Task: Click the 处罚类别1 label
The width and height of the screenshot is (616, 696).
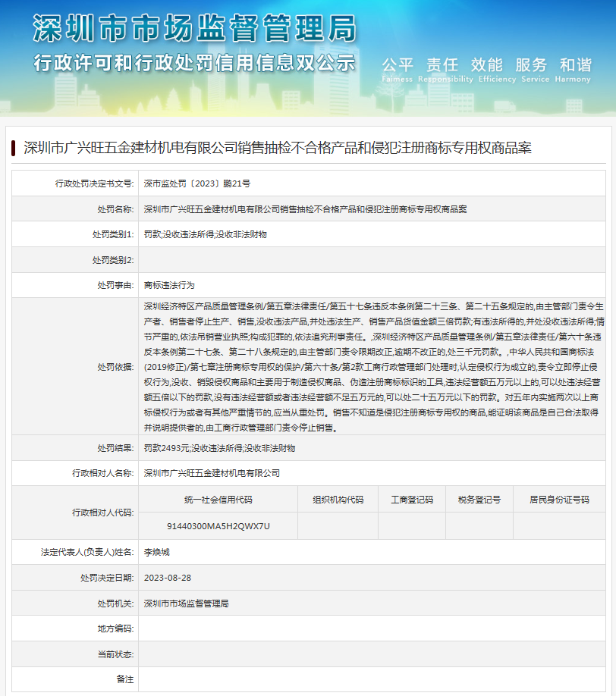Action: click(x=113, y=234)
